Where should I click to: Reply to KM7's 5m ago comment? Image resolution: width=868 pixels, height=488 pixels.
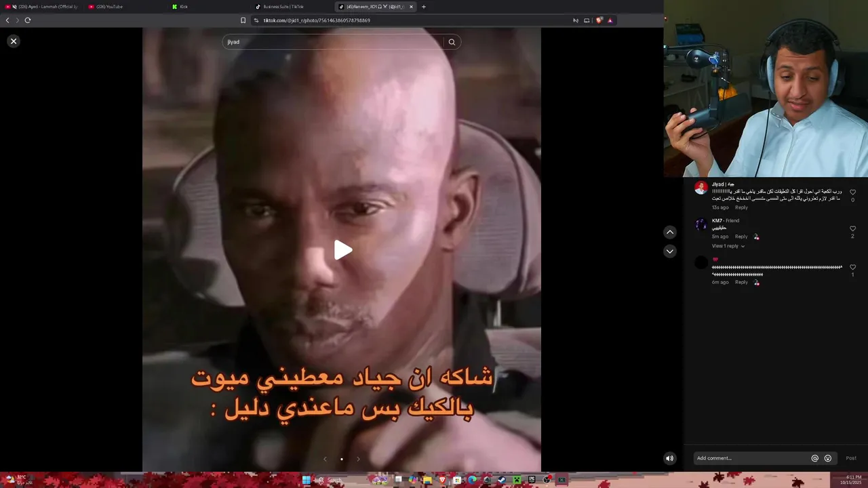coord(741,237)
